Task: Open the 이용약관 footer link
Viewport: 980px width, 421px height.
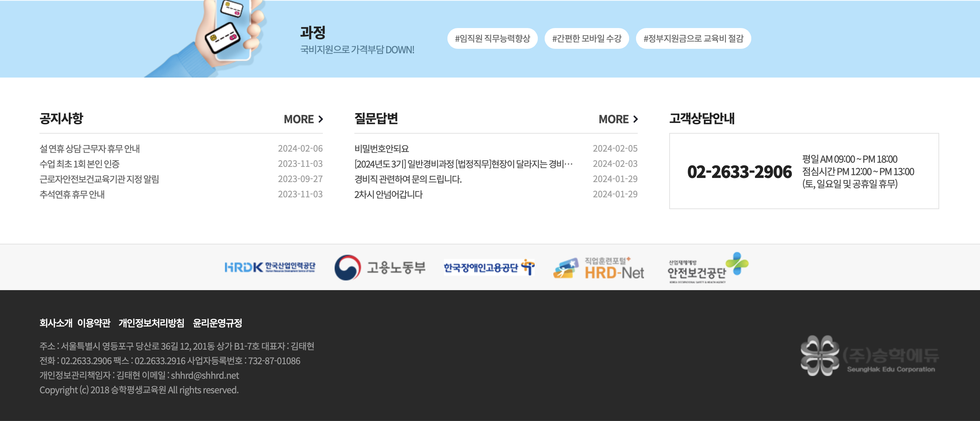Action: (x=93, y=323)
